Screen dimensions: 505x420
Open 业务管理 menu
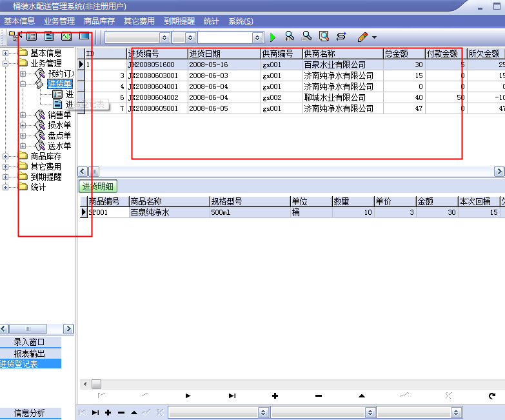[x=59, y=21]
